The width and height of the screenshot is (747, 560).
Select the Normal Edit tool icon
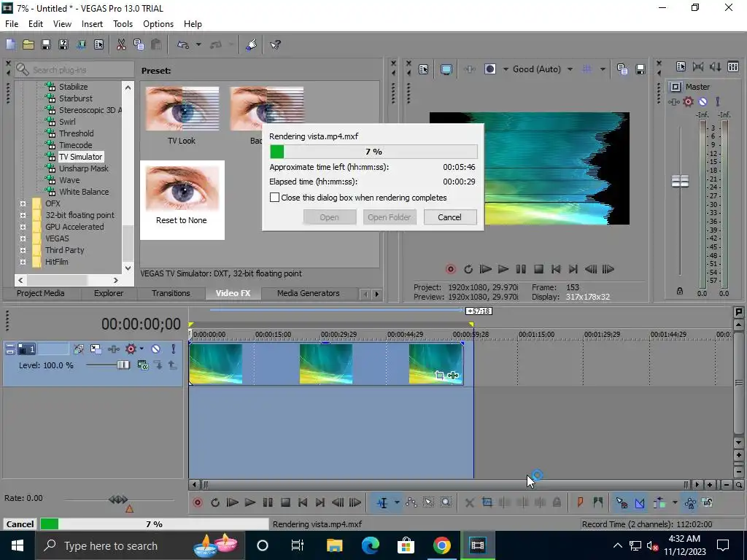pyautogui.click(x=382, y=503)
